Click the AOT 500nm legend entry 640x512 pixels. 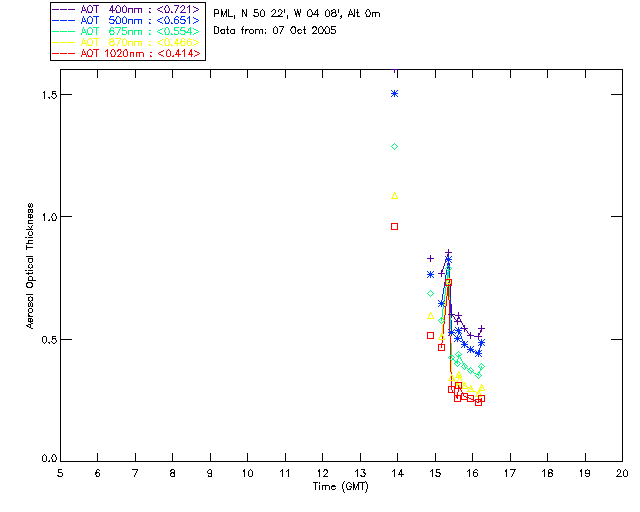click(x=126, y=20)
